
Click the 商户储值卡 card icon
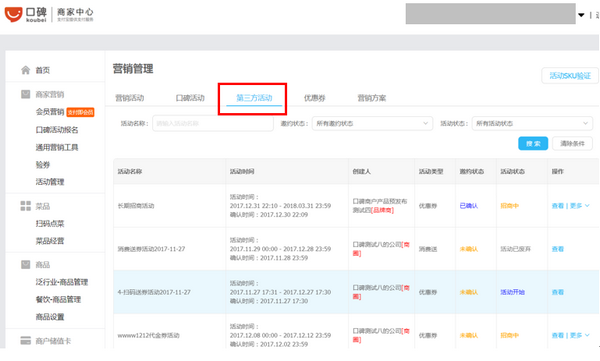coord(25,340)
